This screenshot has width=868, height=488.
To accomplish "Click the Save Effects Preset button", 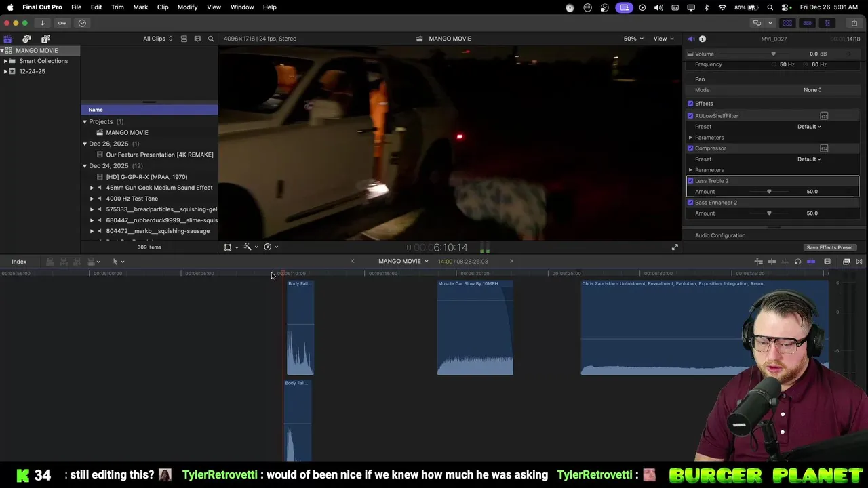I will [x=829, y=248].
